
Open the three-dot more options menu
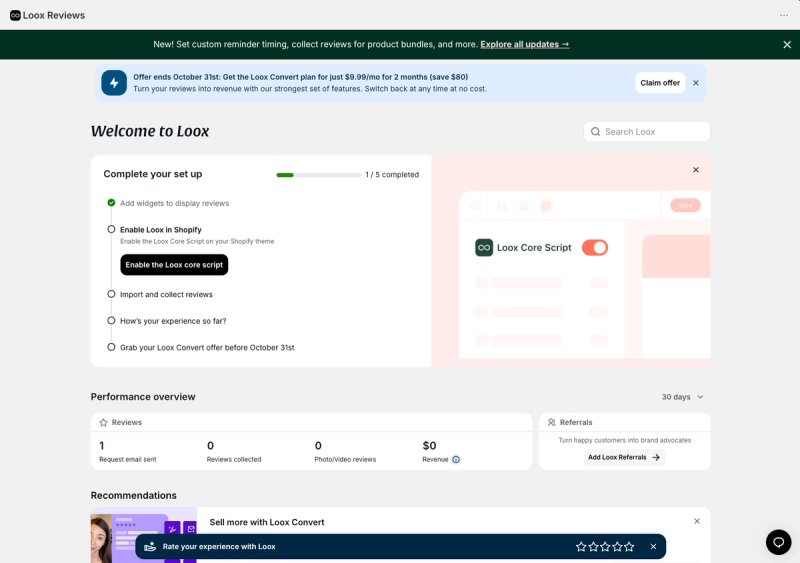(x=784, y=15)
